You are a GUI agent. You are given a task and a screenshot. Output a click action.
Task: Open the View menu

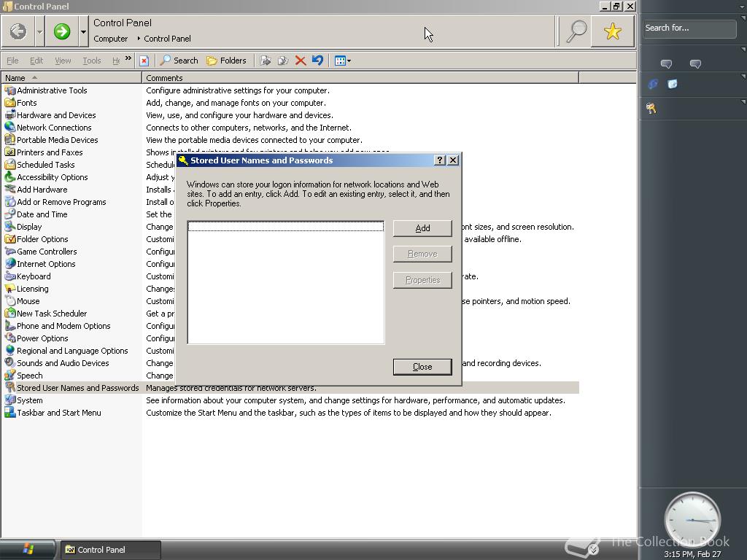pyautogui.click(x=63, y=61)
